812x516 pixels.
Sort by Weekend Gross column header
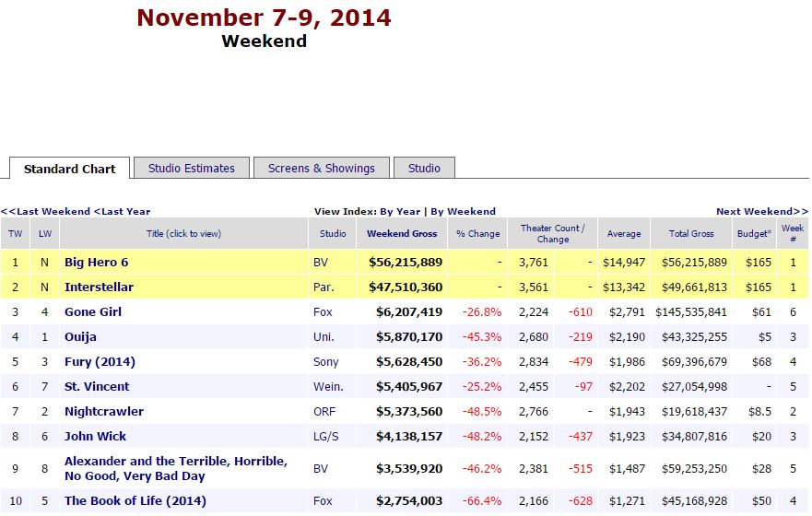[x=402, y=233]
